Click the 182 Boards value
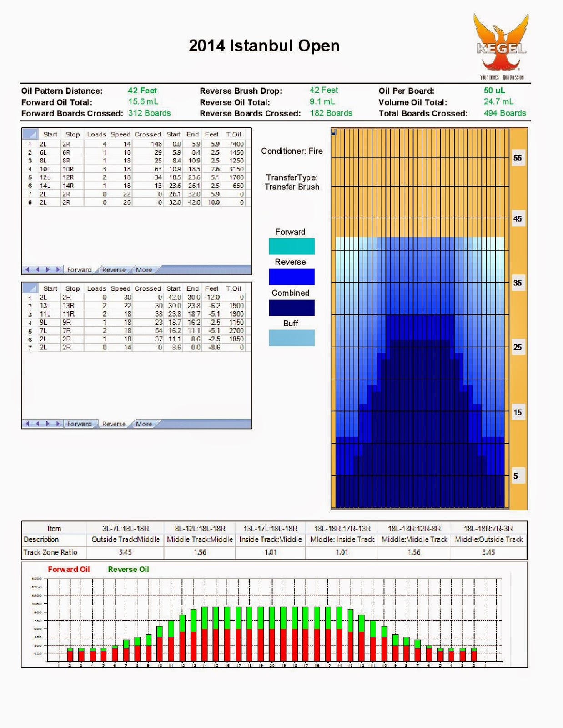The height and width of the screenshot is (728, 563). pyautogui.click(x=331, y=113)
